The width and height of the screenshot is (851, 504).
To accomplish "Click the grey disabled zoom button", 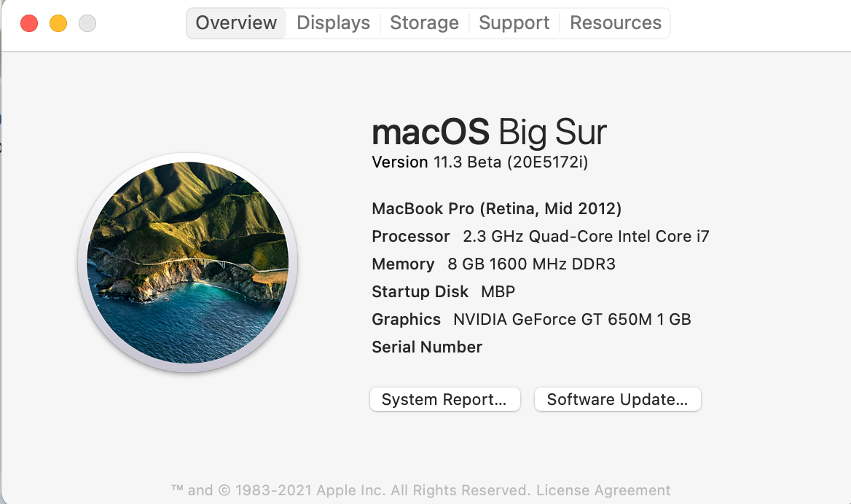I will tap(87, 23).
